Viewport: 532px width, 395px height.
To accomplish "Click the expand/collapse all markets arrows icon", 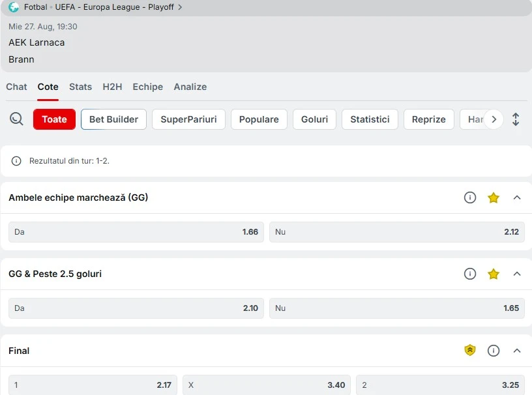I will coord(516,119).
